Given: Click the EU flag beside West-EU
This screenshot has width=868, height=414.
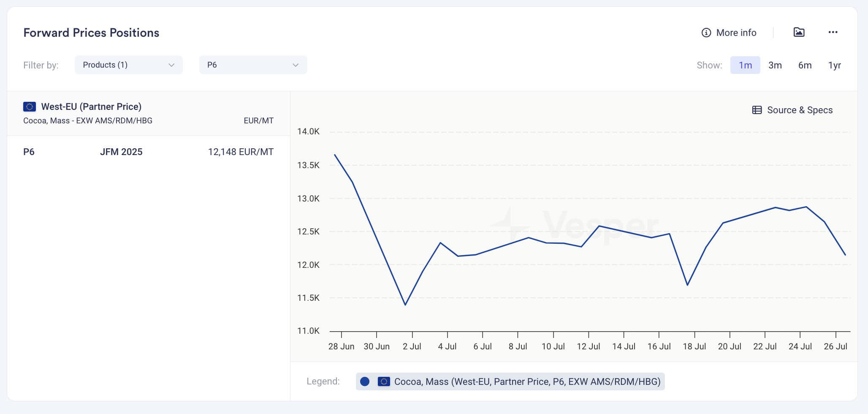Looking at the screenshot, I should [x=30, y=106].
